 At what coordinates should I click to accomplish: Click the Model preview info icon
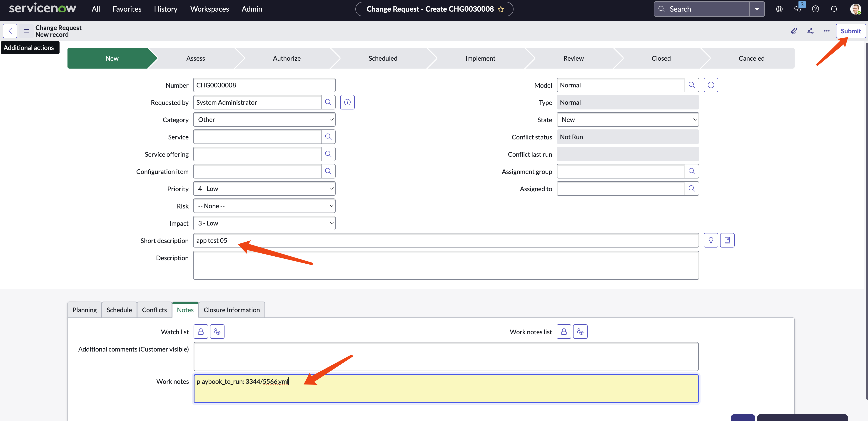coord(711,85)
